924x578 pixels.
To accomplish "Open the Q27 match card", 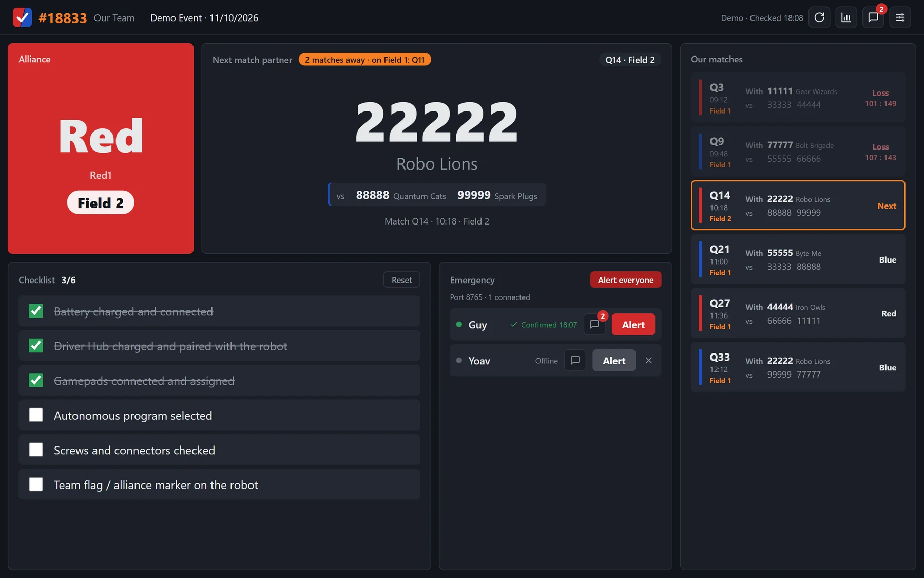I will coord(798,313).
